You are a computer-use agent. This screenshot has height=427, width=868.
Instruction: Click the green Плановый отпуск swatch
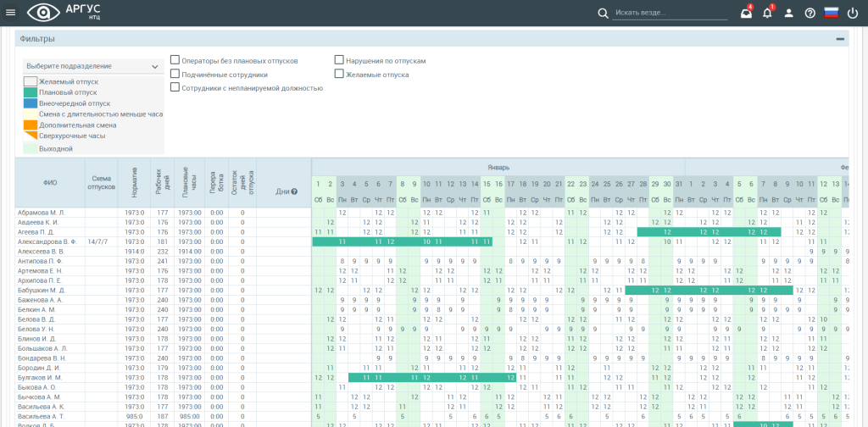tap(31, 92)
